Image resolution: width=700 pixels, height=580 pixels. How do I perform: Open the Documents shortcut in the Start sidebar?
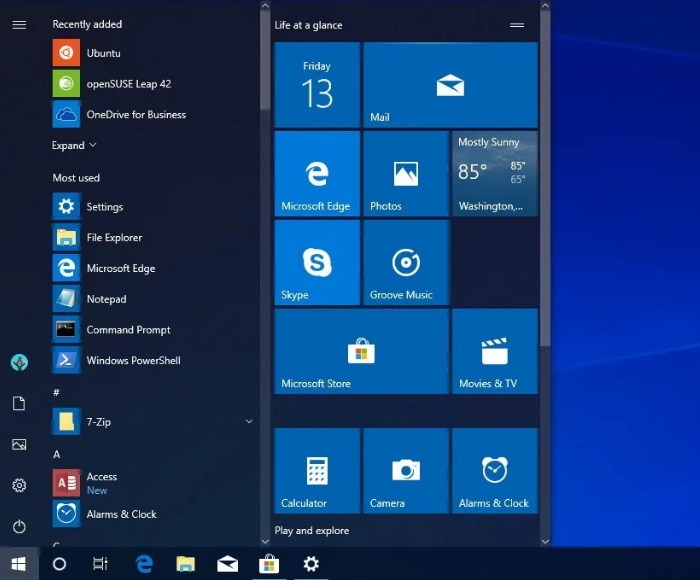(19, 403)
